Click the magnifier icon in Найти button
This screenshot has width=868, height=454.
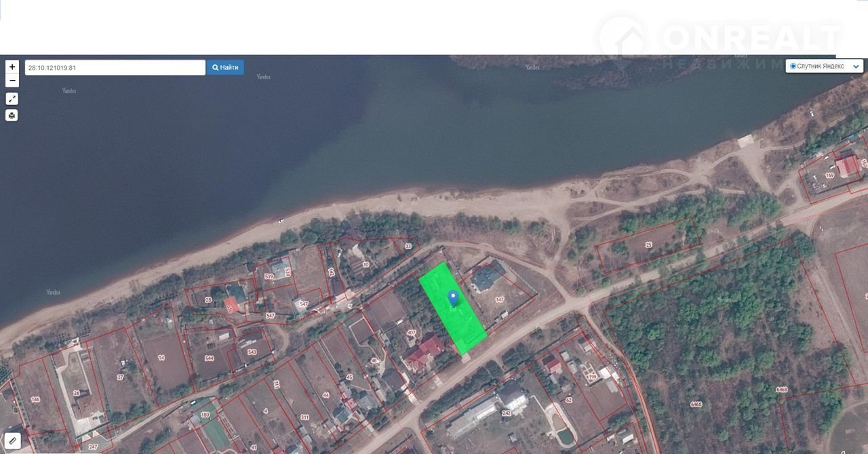point(216,68)
